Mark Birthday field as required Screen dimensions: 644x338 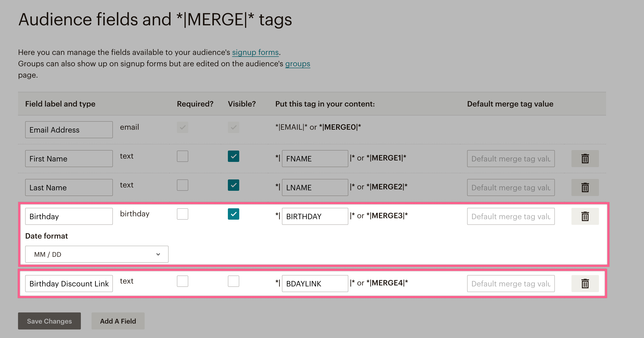(x=183, y=214)
